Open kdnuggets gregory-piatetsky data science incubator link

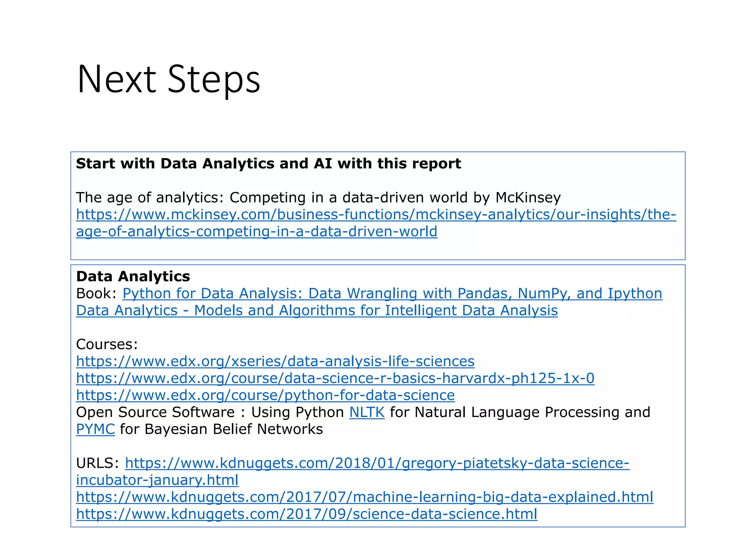pos(353,471)
